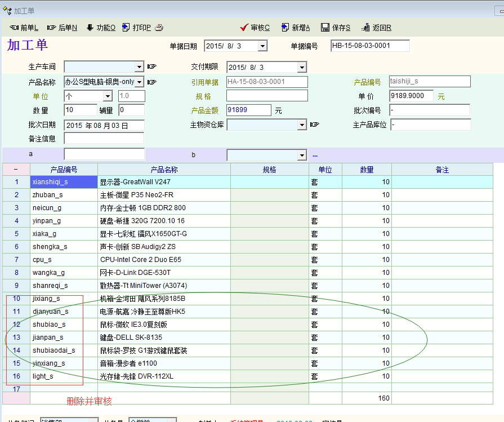The width and height of the screenshot is (504, 422).
Task: Expand the 单位 unit dropdown
Action: coord(108,96)
